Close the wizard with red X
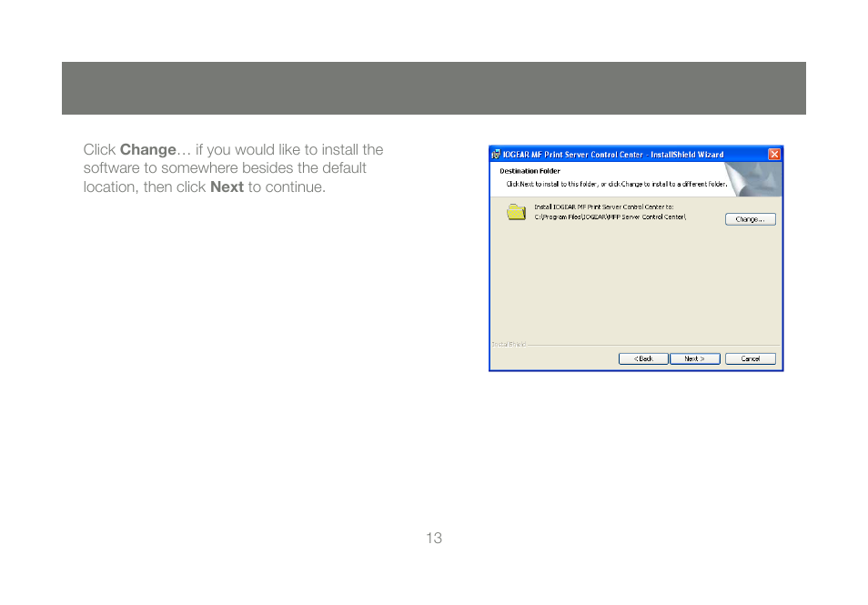Image resolution: width=868 pixels, height=605 pixels. coord(774,155)
